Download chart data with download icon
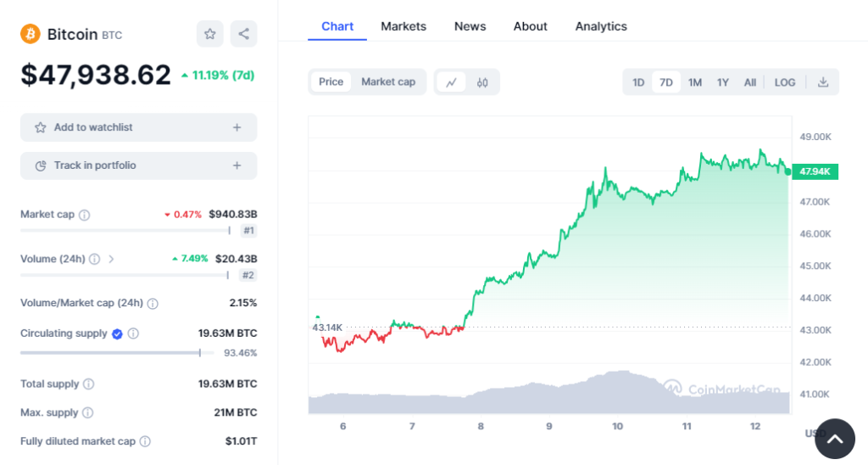Viewport: 868px width, 465px height. click(x=822, y=82)
